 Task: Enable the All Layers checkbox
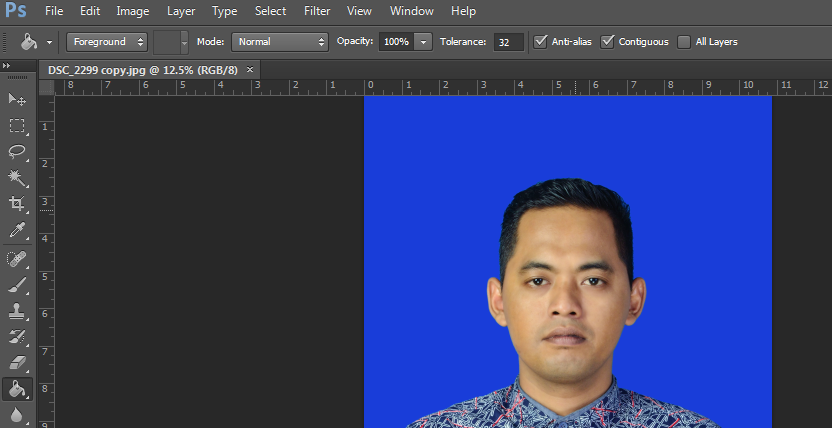[x=684, y=42]
